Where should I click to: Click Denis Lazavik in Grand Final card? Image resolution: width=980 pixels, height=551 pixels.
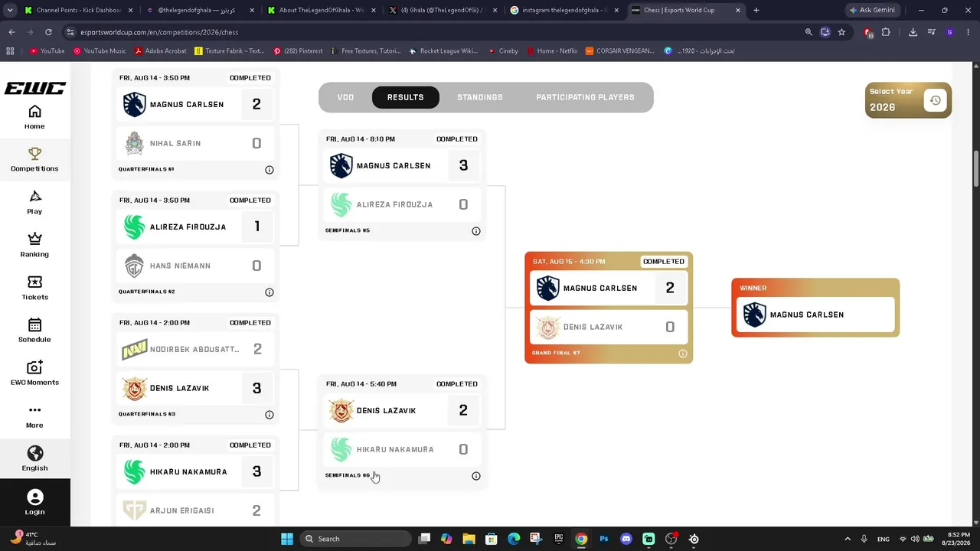click(x=608, y=327)
